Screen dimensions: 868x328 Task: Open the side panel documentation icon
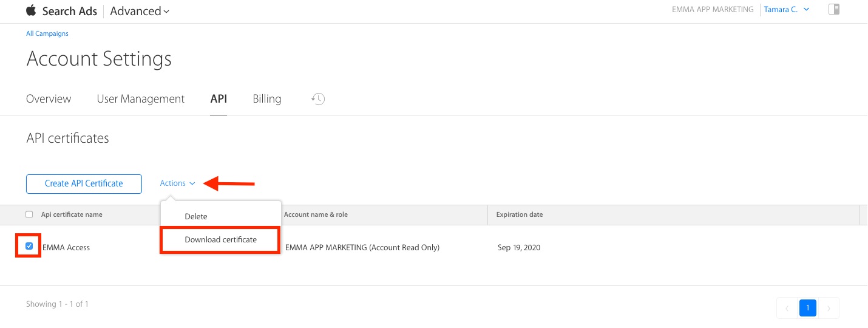pyautogui.click(x=833, y=9)
